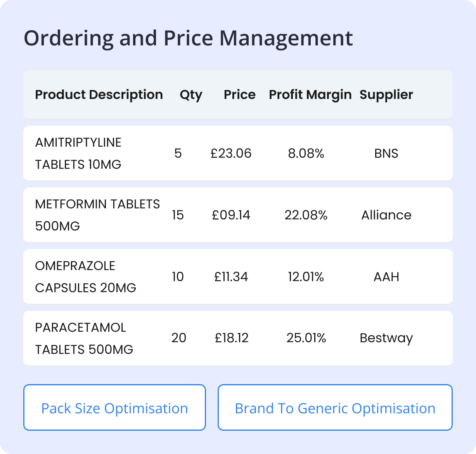Sort by the Price column header
Viewport: 476px width, 454px height.
(x=239, y=94)
